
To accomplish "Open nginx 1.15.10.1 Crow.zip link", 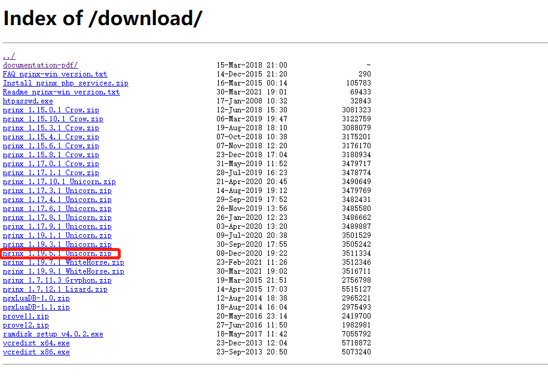I will click(53, 119).
